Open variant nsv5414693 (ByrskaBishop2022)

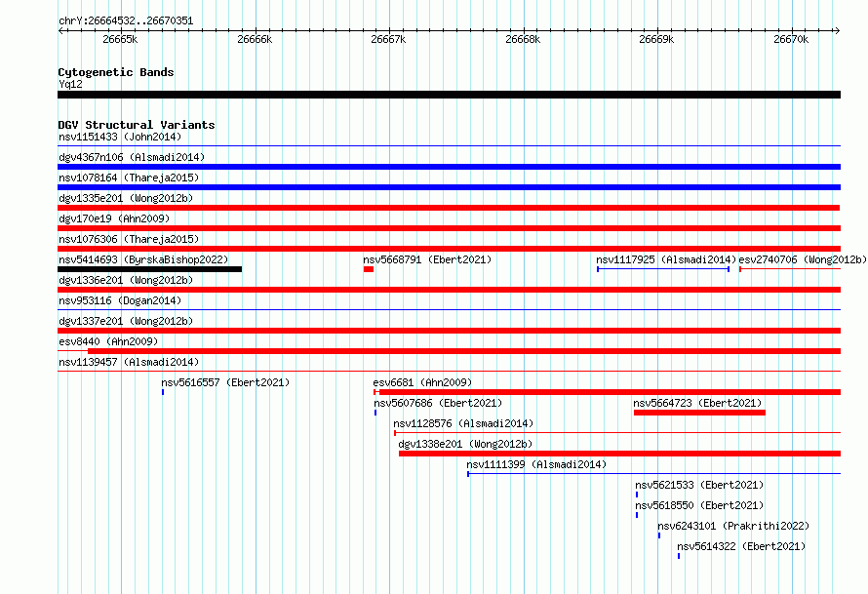(x=143, y=259)
